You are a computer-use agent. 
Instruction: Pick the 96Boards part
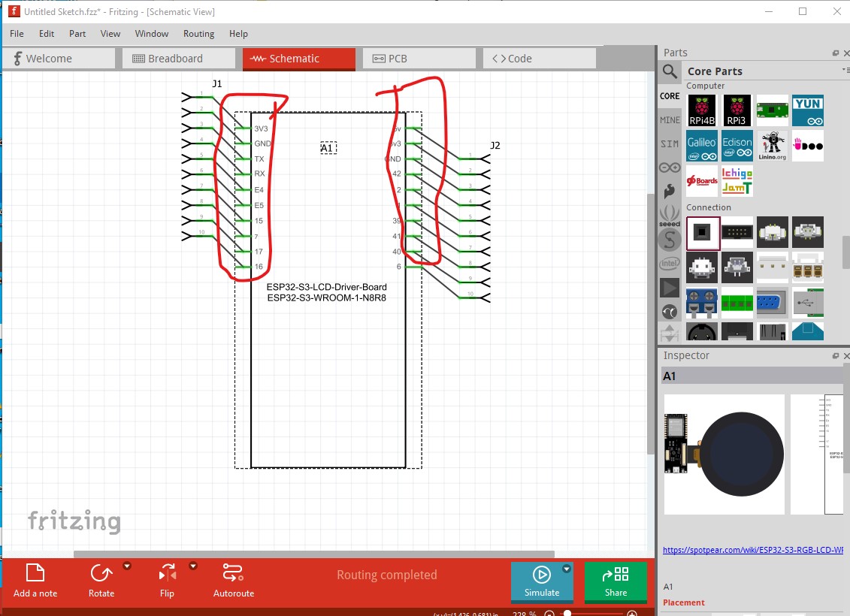[x=701, y=181]
